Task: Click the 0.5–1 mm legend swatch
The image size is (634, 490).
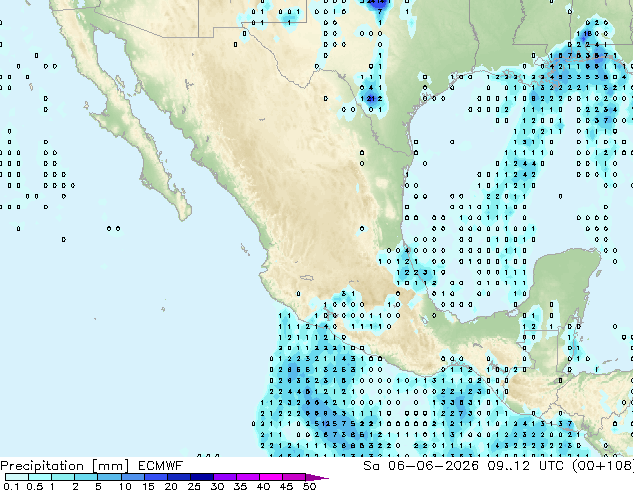Action: click(40, 477)
